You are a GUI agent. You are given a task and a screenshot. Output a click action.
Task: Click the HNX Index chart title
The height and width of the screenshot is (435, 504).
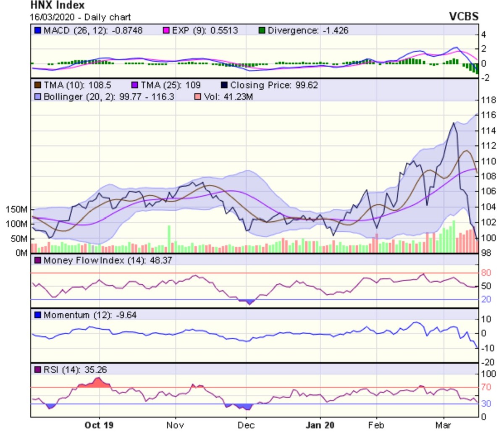[58, 5]
